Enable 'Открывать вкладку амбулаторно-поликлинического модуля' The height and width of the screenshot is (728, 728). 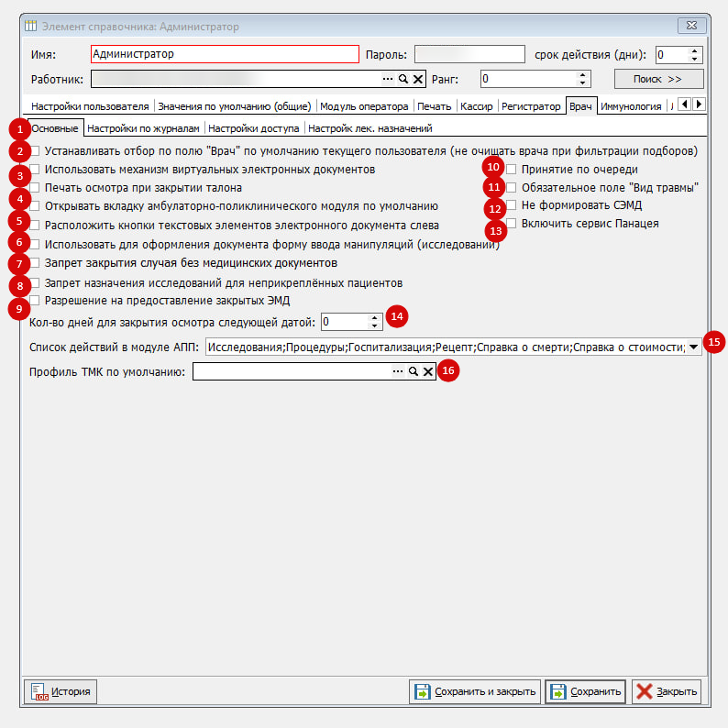[35, 206]
